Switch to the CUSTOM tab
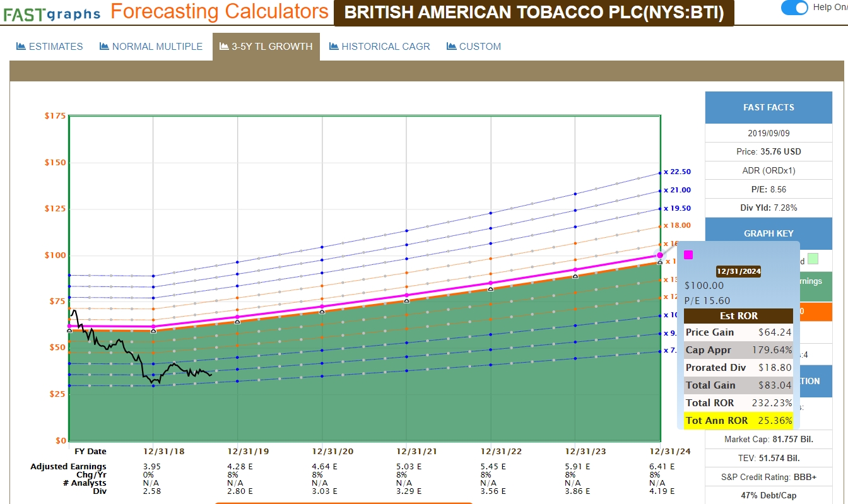Viewport: 848px width, 504px height. [x=474, y=46]
